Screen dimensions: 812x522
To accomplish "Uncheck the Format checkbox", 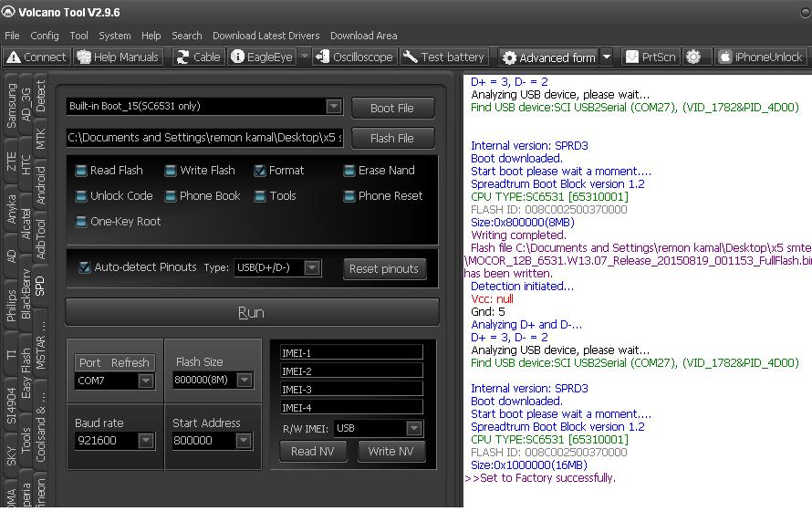I will 260,171.
